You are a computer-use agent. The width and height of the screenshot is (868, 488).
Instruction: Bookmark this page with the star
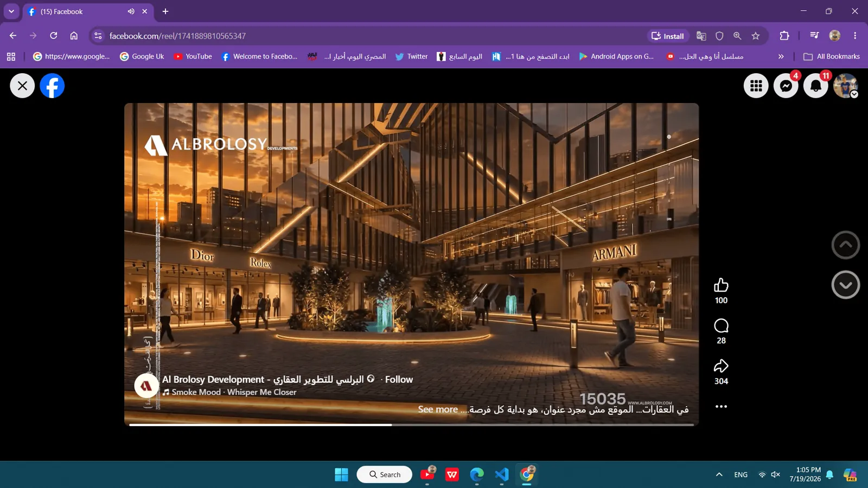pyautogui.click(x=756, y=36)
